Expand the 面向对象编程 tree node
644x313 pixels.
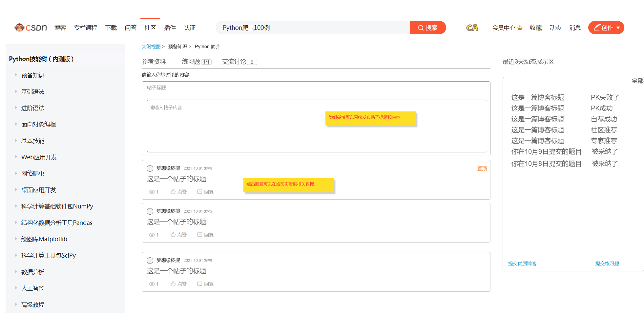16,124
